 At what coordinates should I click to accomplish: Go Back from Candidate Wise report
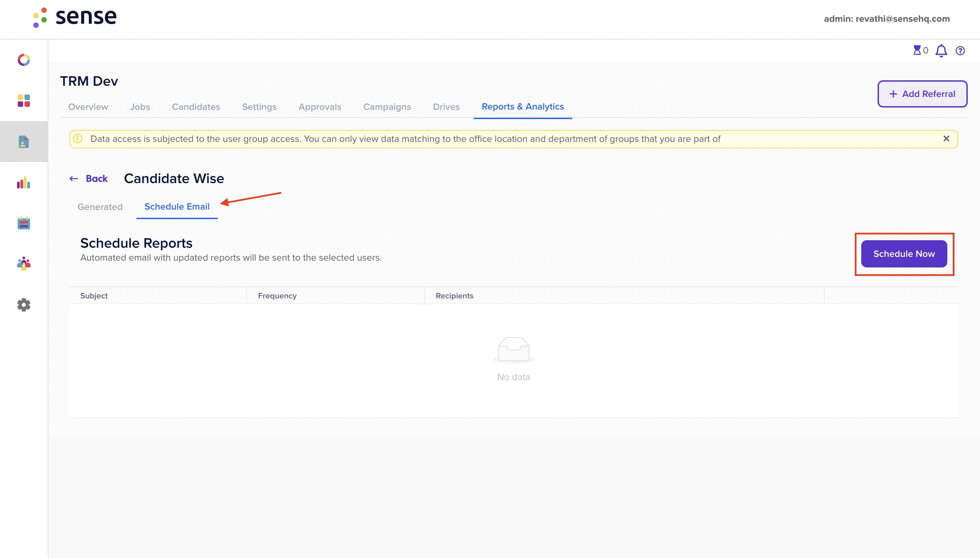pyautogui.click(x=88, y=179)
